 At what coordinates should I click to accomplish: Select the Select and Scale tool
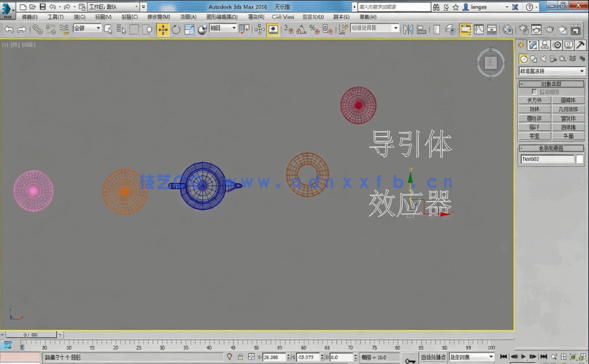(189, 30)
